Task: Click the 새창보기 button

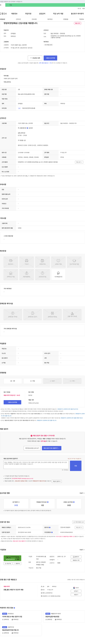Action: tap(76, 595)
